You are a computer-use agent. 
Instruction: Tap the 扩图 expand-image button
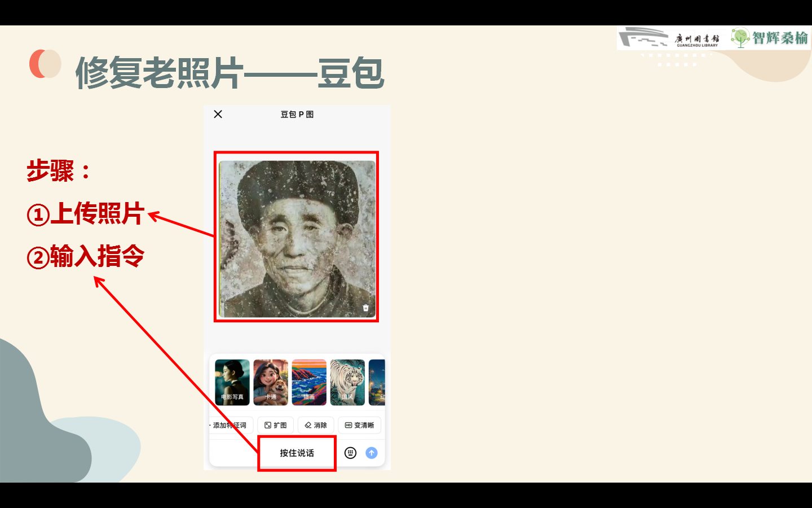pyautogui.click(x=276, y=425)
